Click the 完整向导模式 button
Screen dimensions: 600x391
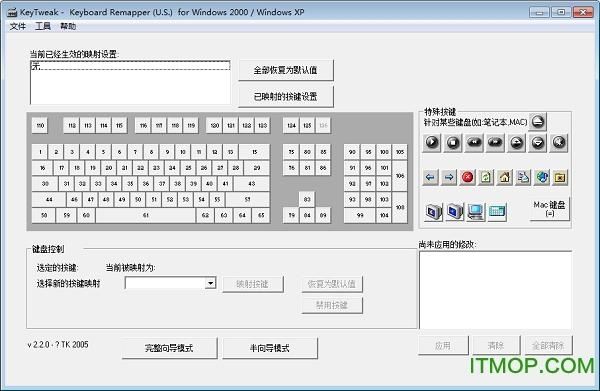coord(169,348)
